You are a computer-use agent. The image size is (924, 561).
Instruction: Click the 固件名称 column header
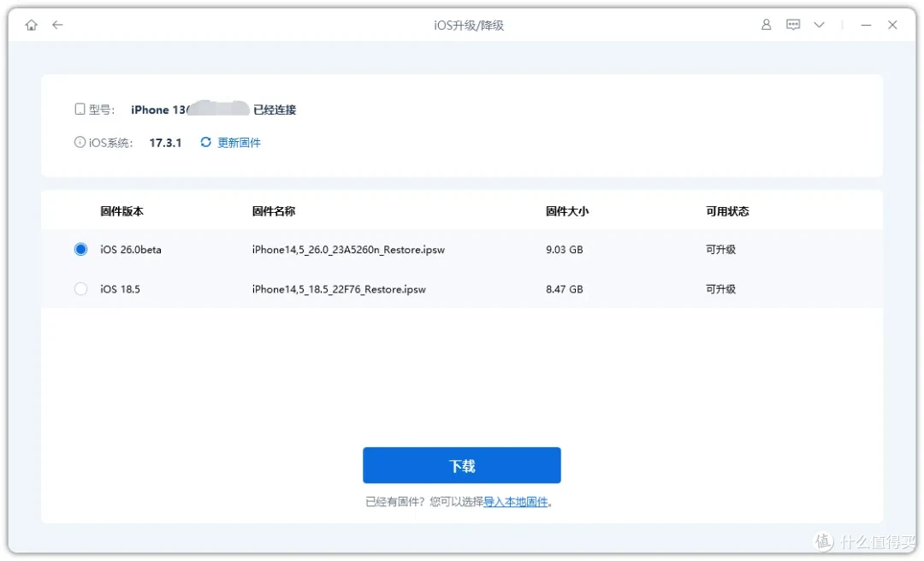click(x=274, y=211)
